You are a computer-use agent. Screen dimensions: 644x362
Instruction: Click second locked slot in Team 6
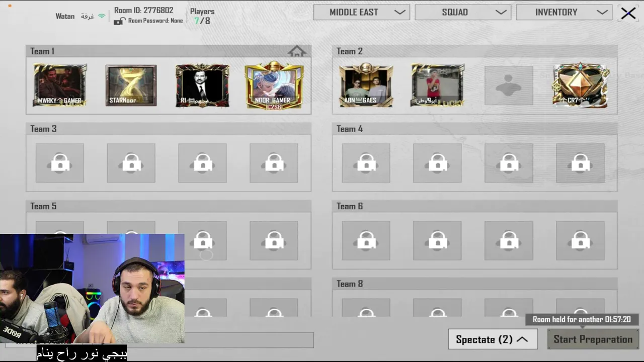(437, 241)
